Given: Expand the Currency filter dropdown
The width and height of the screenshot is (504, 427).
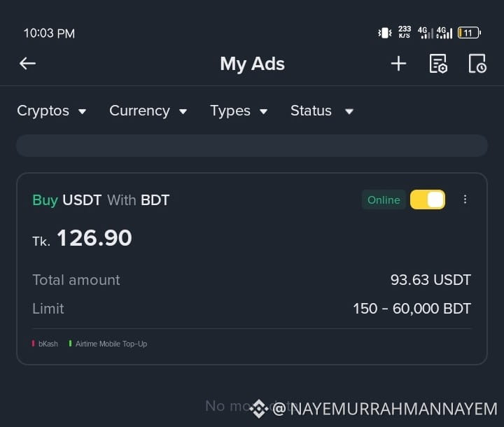Looking at the screenshot, I should pyautogui.click(x=148, y=111).
